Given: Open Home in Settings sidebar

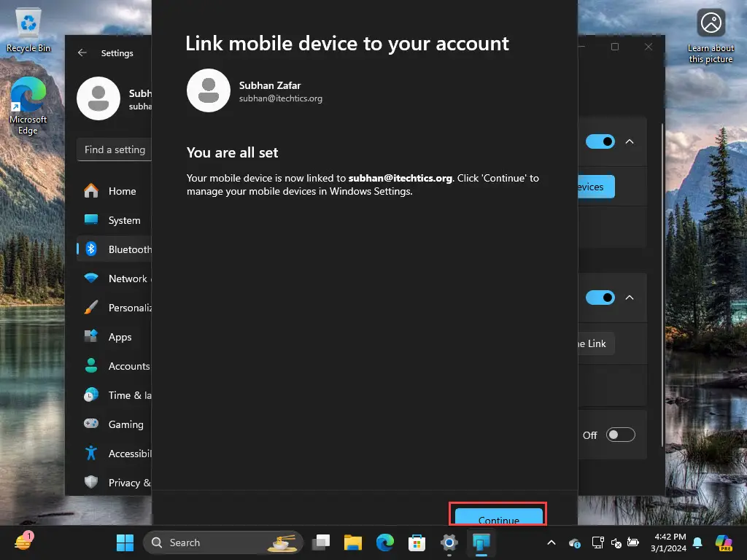Looking at the screenshot, I should tap(115, 191).
